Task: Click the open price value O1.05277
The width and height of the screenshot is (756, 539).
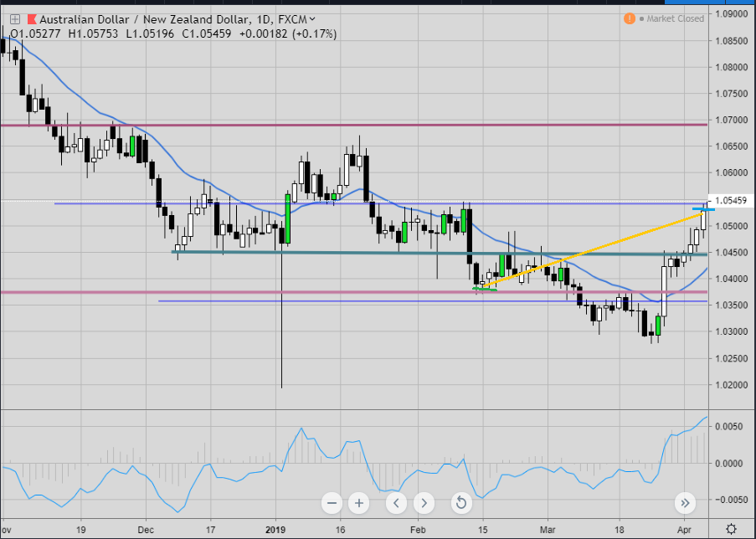Action: point(36,34)
